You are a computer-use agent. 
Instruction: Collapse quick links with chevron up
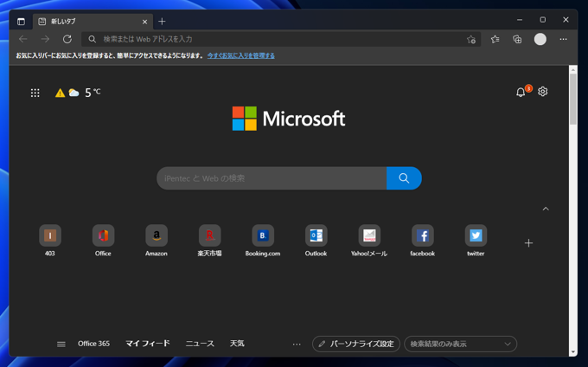coord(546,209)
